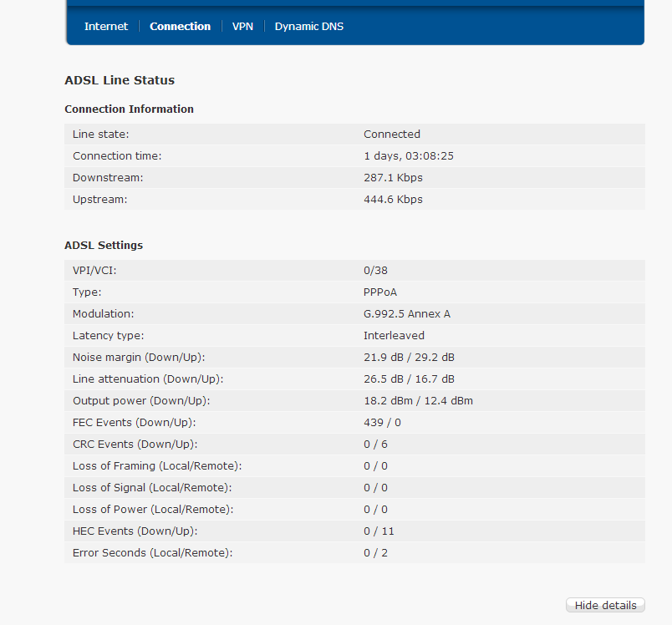Click the FEC Events (Down/Up) label
Image resolution: width=672 pixels, height=625 pixels.
[134, 423]
